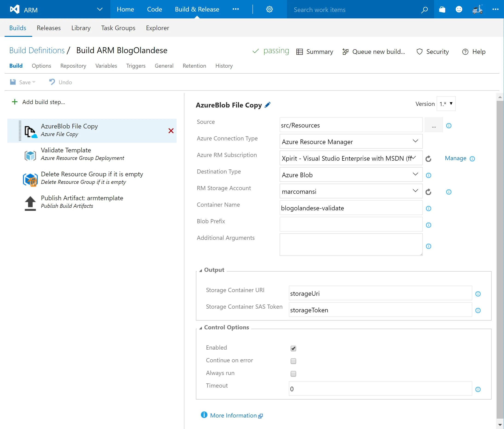Click the Build Definitions breadcrumb link

click(37, 50)
